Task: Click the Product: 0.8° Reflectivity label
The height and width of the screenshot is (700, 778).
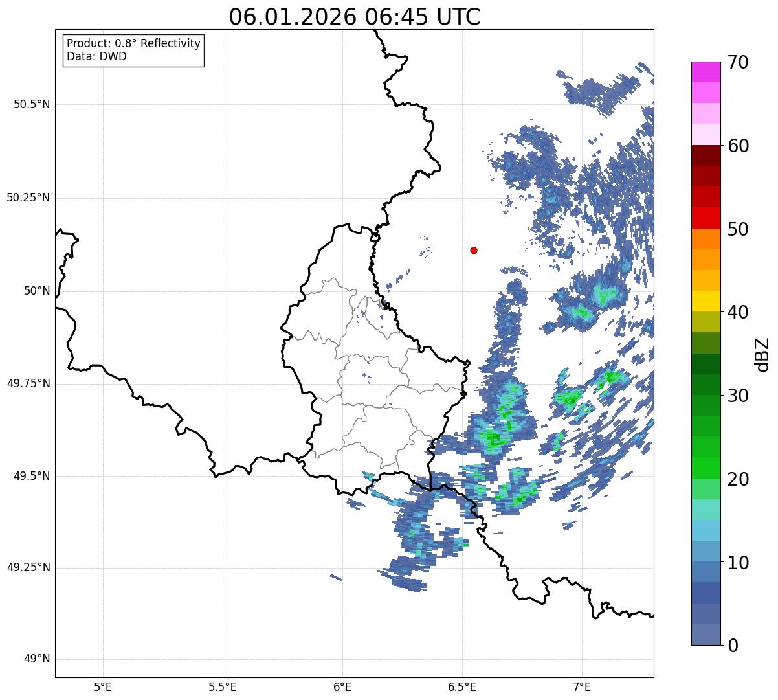Action: pos(134,43)
